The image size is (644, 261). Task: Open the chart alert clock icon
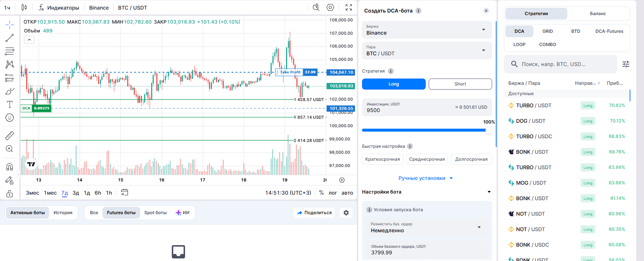pyautogui.click(x=316, y=7)
